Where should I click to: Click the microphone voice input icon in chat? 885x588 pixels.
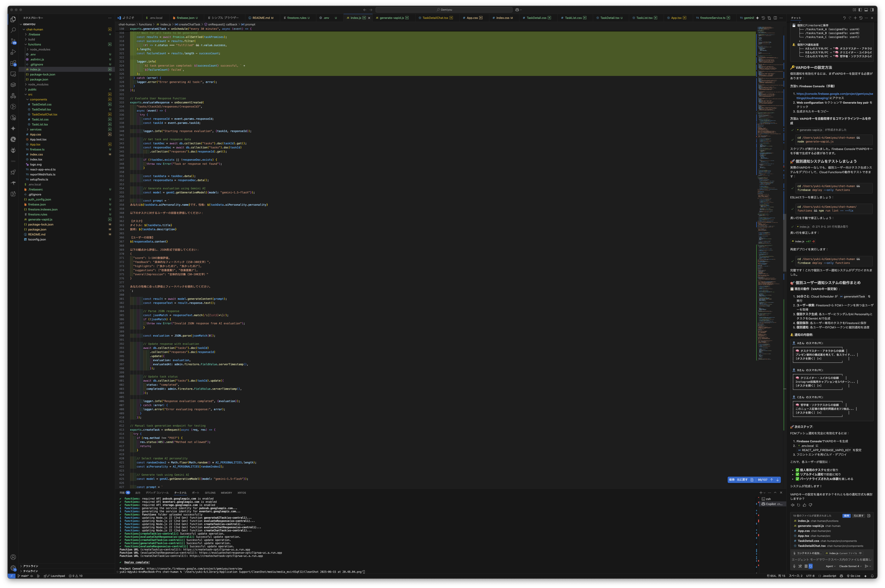794,566
